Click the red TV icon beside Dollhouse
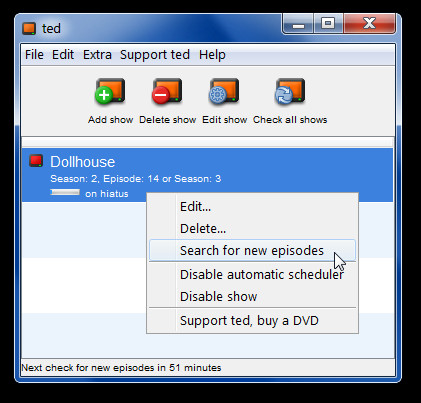The width and height of the screenshot is (421, 403). (36, 161)
